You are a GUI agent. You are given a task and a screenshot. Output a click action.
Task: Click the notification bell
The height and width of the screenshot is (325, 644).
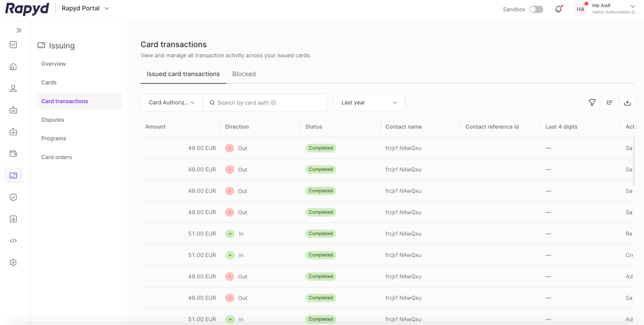tap(558, 9)
